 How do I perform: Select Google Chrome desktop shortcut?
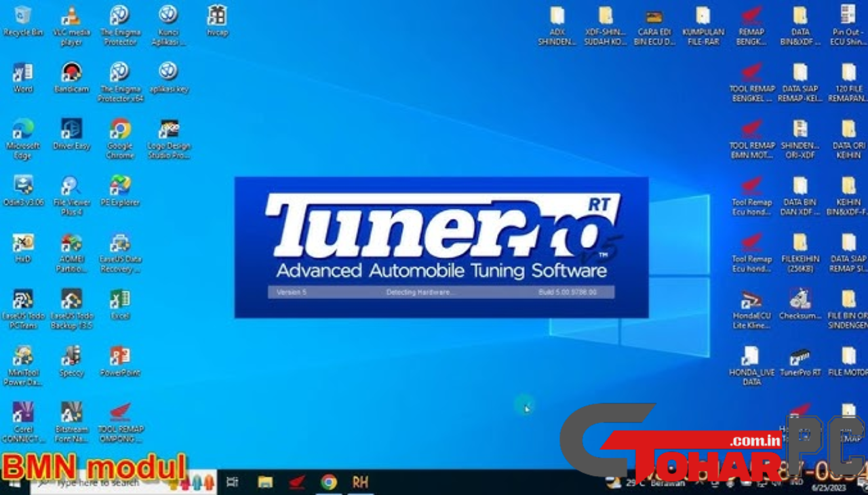click(x=120, y=139)
